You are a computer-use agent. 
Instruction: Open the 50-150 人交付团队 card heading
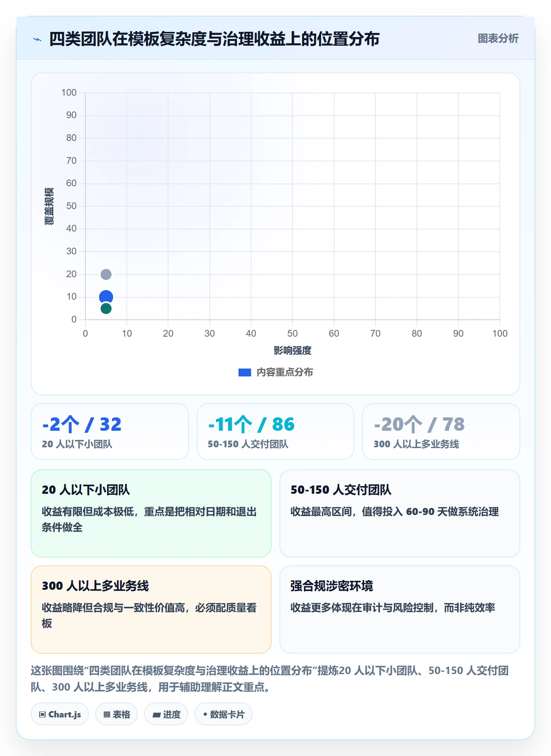point(341,490)
